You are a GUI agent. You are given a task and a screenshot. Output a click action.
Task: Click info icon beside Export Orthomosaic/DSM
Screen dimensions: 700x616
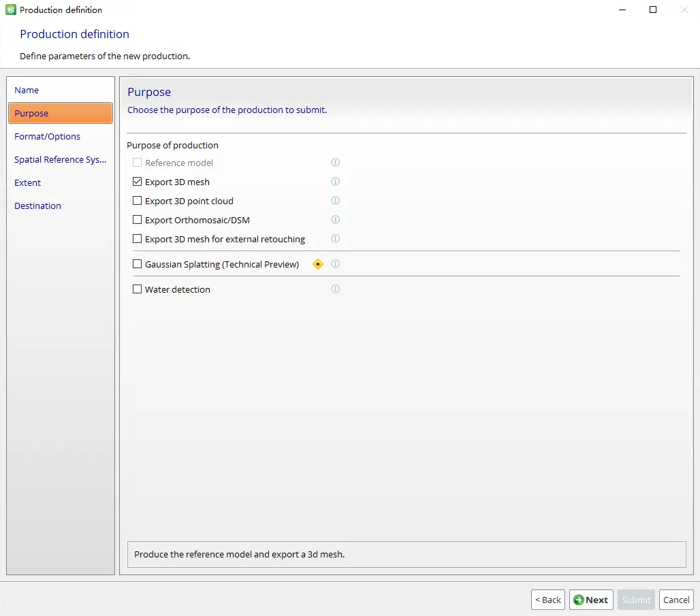(335, 220)
